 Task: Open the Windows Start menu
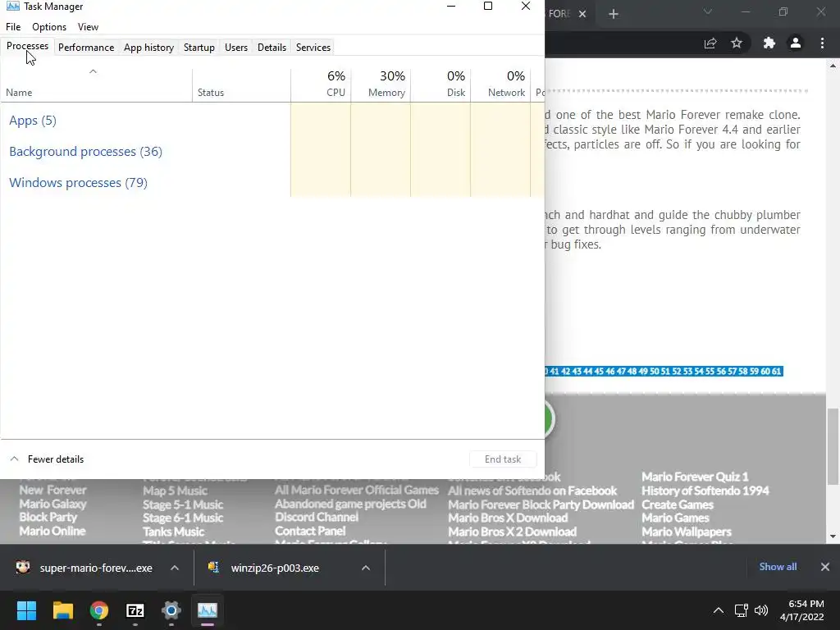26,610
